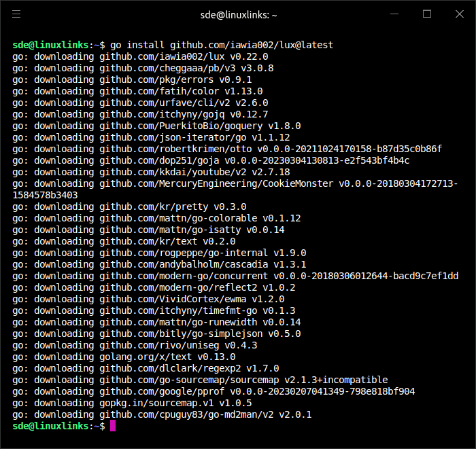Click the cpuguy83/go-md2man/v2 v2.0.1 line
Image resolution: width=476 pixels, height=449 pixels.
[162, 415]
